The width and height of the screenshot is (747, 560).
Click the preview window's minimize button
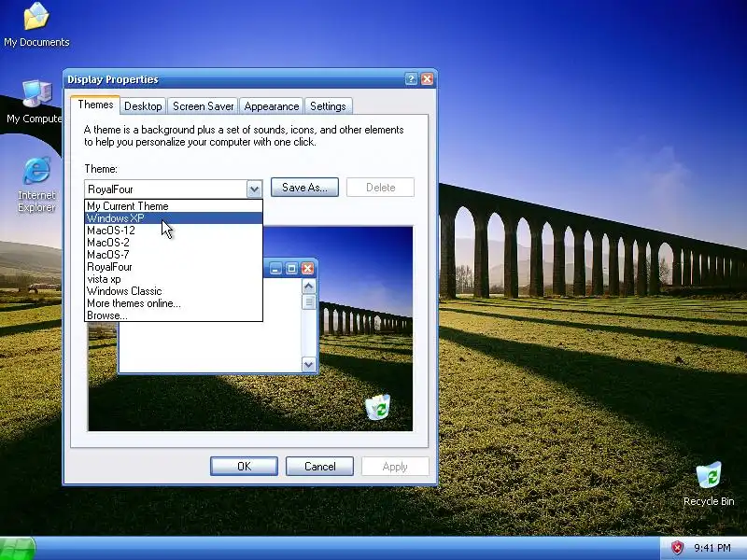(275, 269)
